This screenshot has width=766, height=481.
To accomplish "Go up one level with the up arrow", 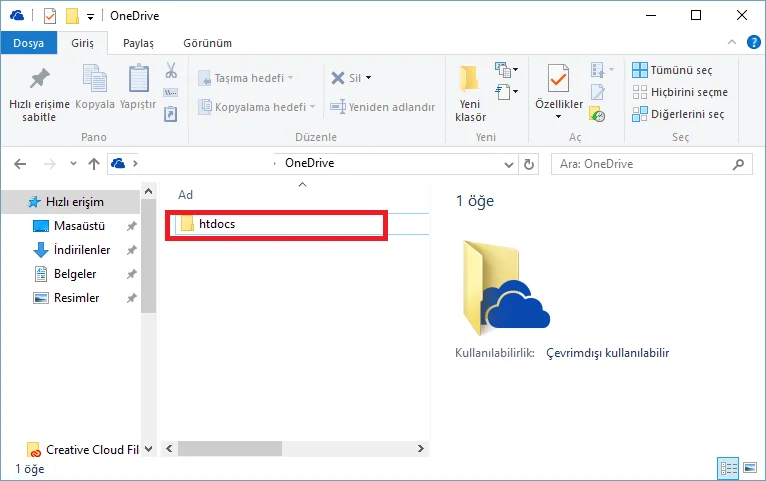I will [94, 164].
